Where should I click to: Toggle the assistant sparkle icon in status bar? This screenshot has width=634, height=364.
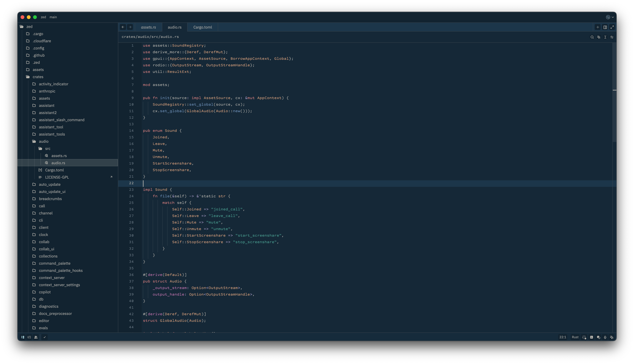pos(612,337)
